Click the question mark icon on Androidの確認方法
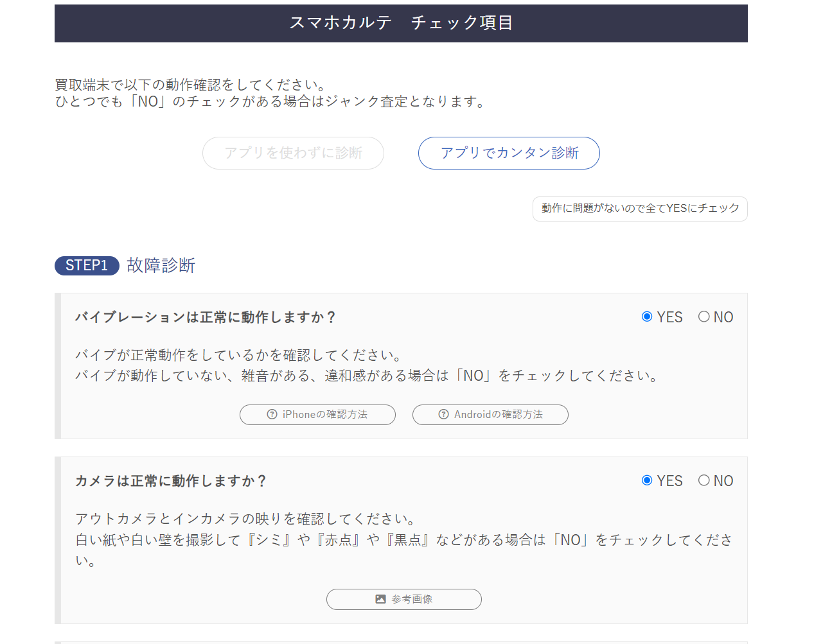This screenshot has height=644, width=814. 443,414
